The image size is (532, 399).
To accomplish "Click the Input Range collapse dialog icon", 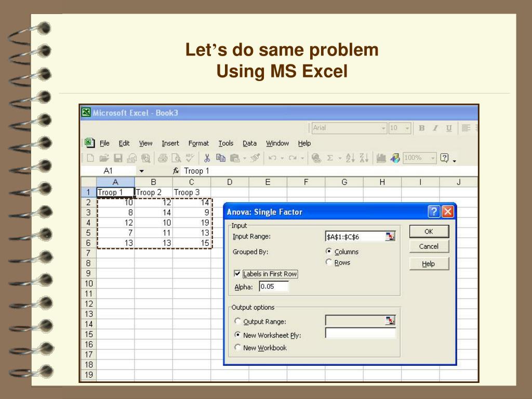I will point(390,236).
